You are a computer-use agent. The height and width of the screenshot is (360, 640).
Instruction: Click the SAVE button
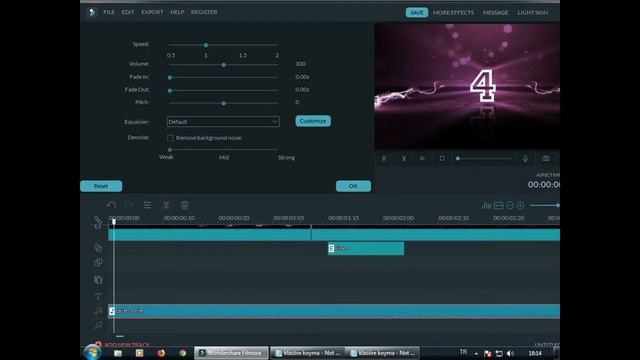[x=417, y=13]
